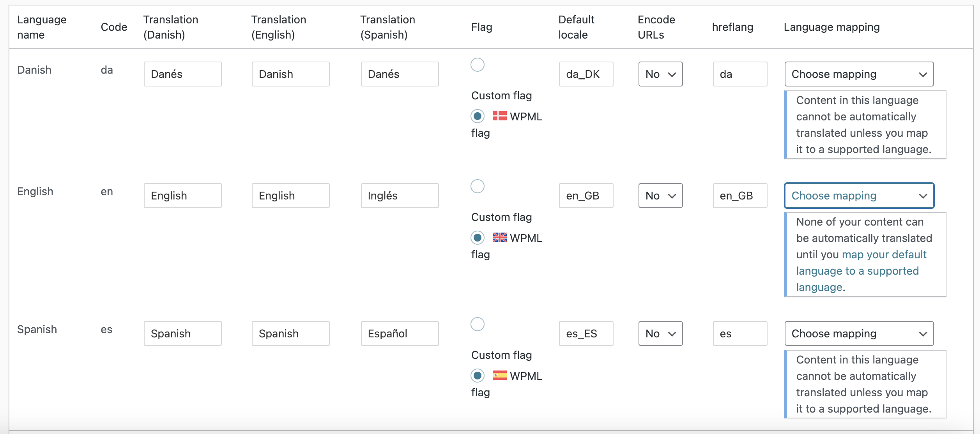Click the English UK WPML flag icon
Screen dimensions: 980x434
point(499,237)
